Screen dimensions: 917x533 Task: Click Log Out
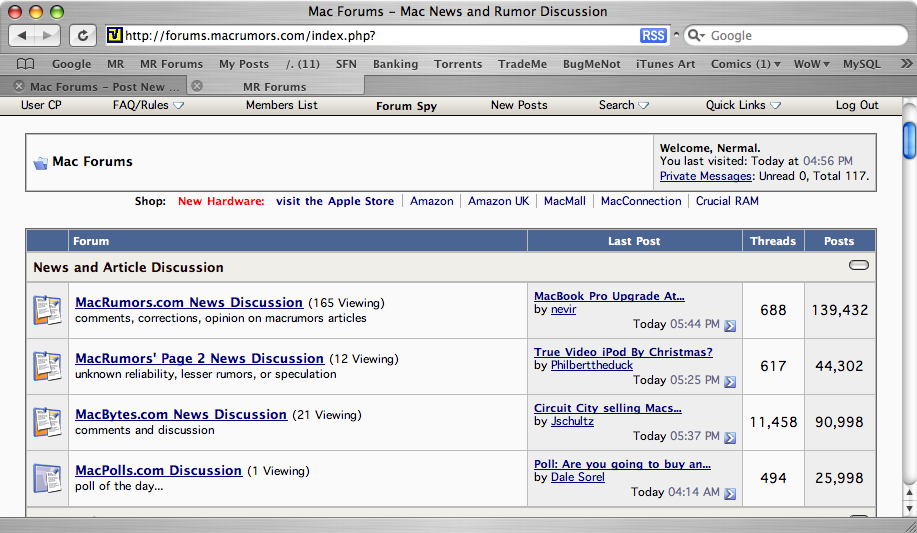[x=857, y=105]
